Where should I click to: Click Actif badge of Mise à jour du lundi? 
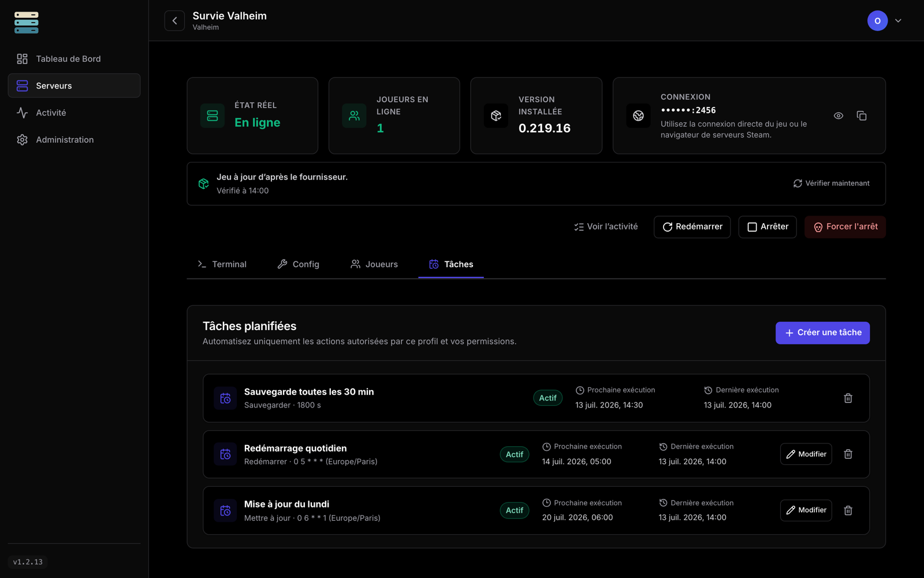pyautogui.click(x=515, y=510)
